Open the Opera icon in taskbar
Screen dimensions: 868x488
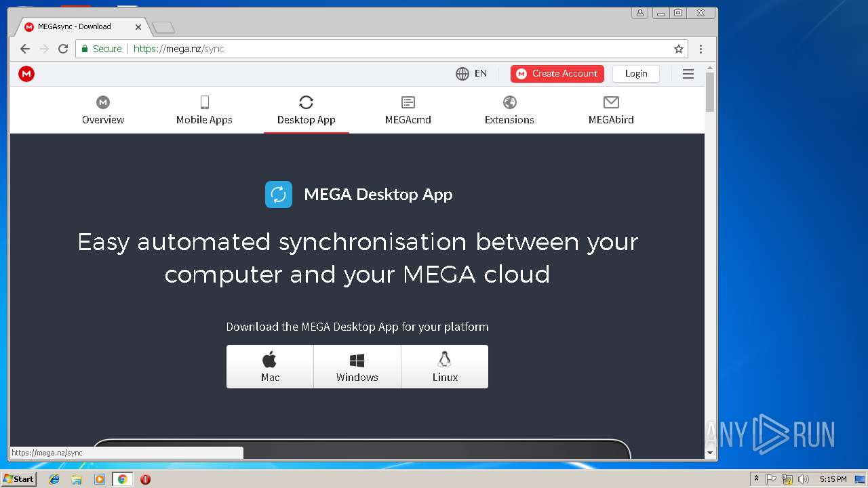click(145, 479)
